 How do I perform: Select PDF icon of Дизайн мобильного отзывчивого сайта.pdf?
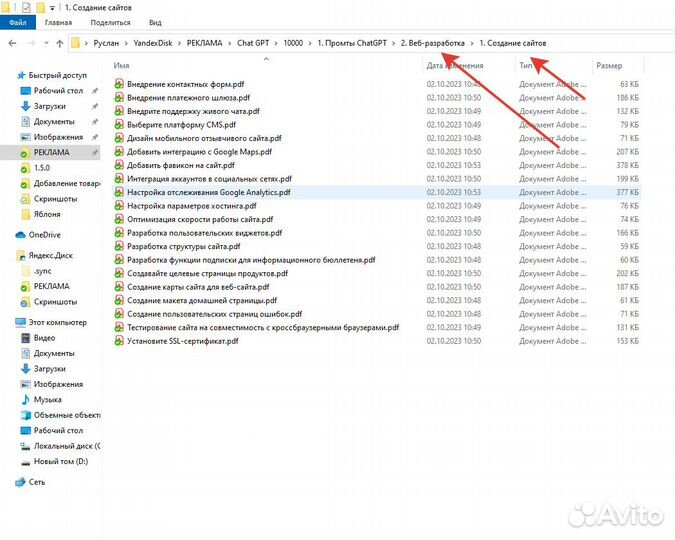pyautogui.click(x=119, y=138)
